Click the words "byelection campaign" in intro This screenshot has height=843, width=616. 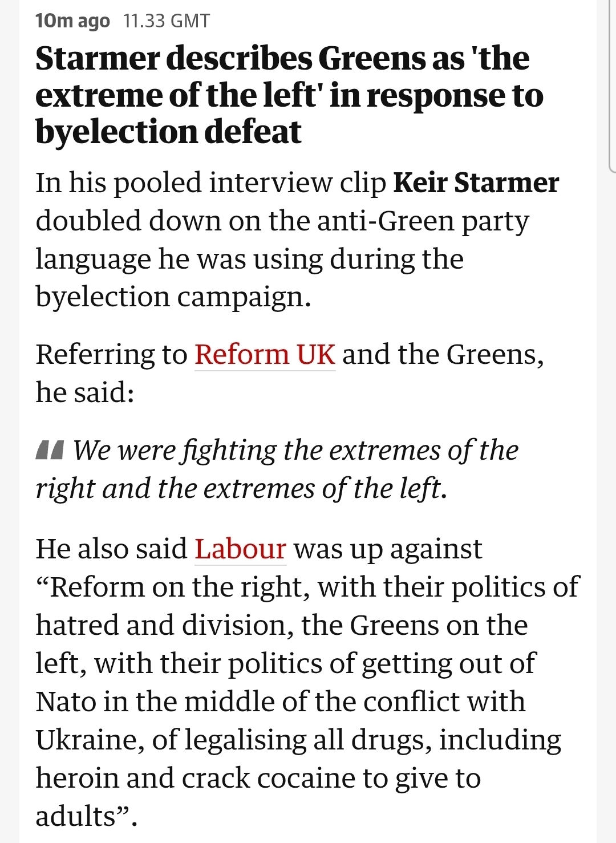173,297
